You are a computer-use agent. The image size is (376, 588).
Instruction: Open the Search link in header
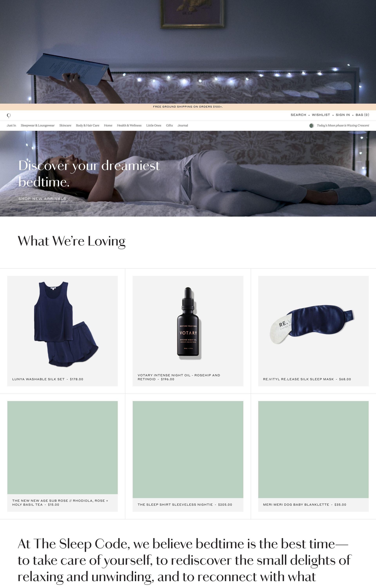[x=298, y=115]
